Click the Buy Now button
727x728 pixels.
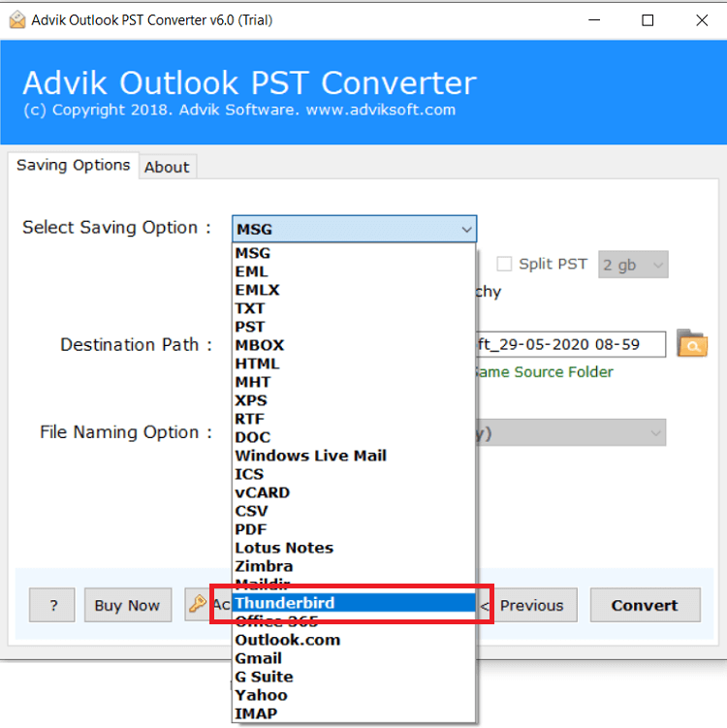click(x=127, y=605)
